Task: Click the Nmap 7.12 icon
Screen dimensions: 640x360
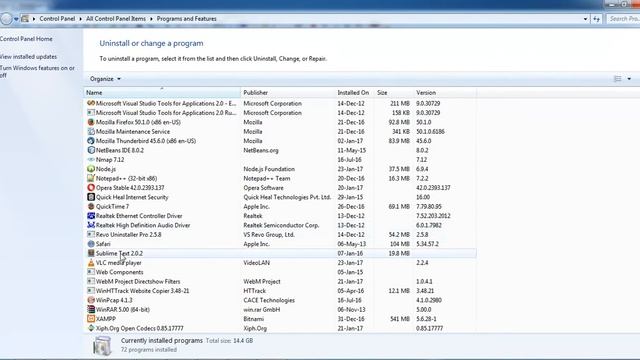Action: [91, 160]
